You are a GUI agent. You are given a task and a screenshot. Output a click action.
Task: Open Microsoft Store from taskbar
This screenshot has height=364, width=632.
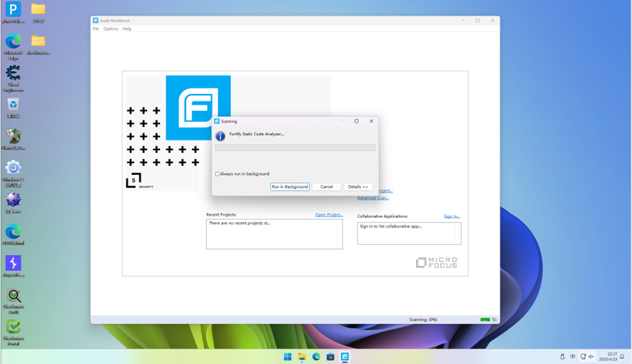[330, 357]
